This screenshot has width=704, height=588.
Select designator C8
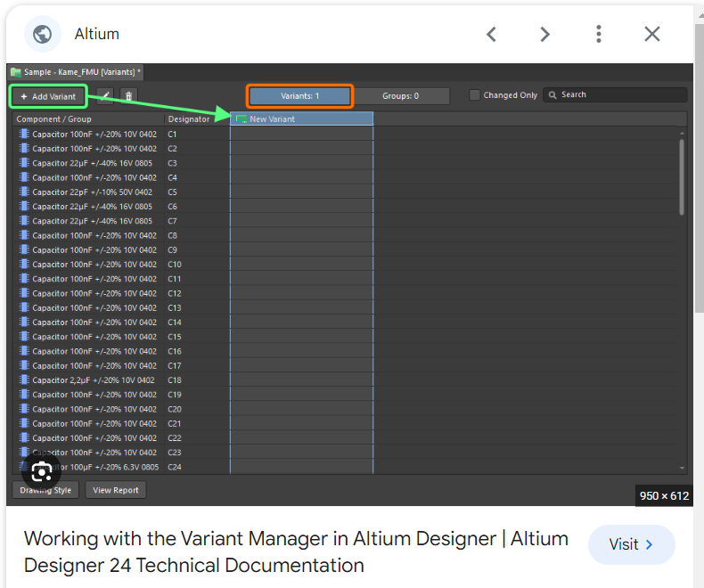[x=172, y=236]
